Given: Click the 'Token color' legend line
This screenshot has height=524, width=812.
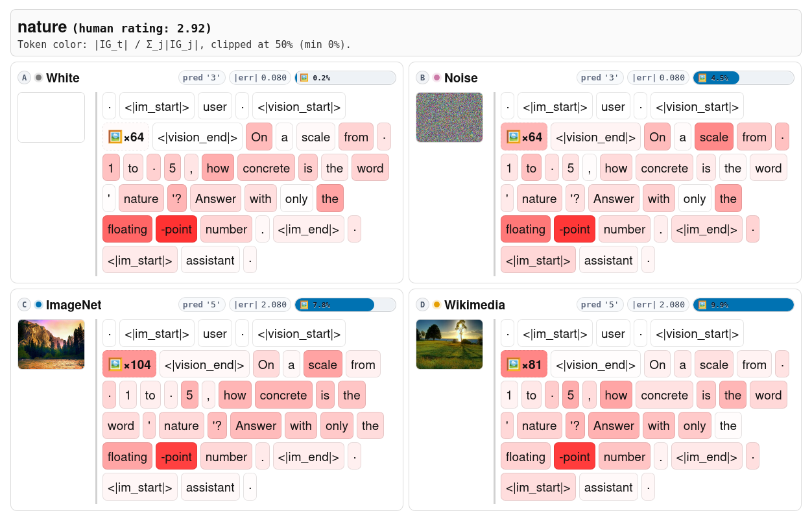Looking at the screenshot, I should coord(184,45).
